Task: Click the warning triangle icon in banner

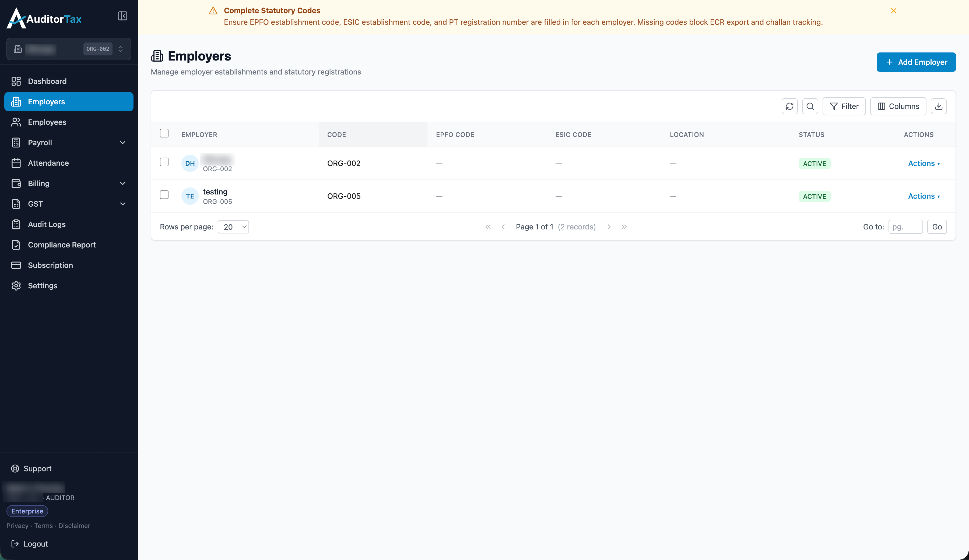Action: [213, 11]
